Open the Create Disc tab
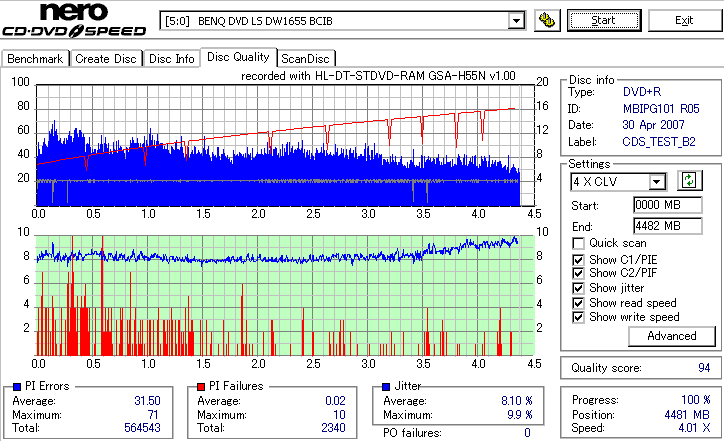The image size is (724, 441). click(x=106, y=59)
